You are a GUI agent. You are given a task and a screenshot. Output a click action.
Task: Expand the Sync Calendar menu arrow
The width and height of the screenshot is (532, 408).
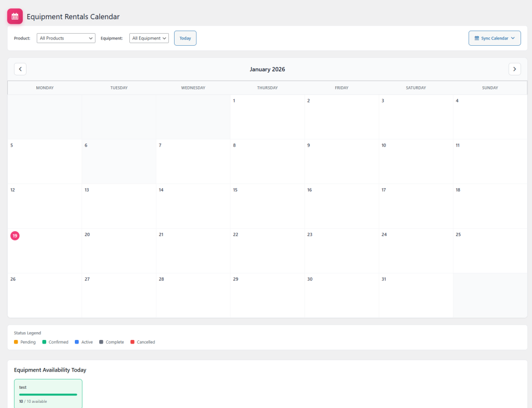[513, 38]
